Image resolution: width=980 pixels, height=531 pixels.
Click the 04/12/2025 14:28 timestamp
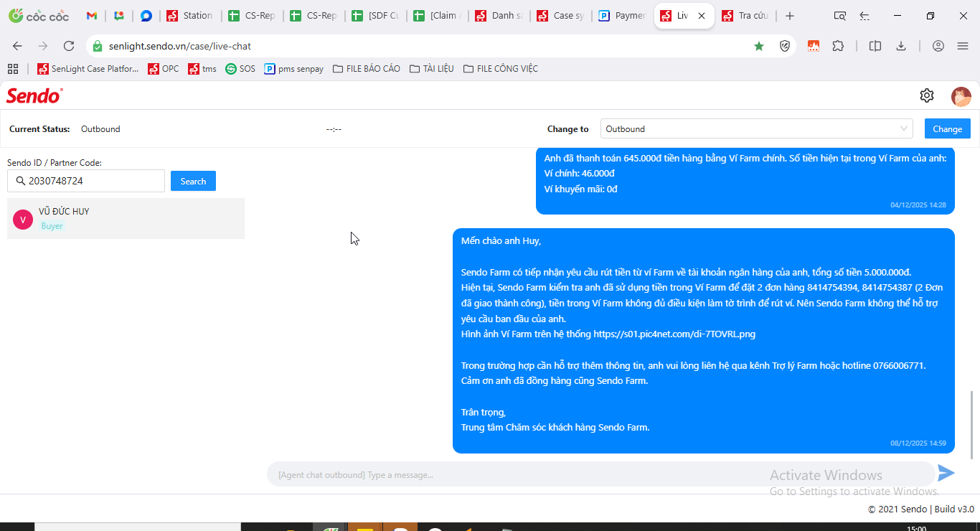coord(918,205)
